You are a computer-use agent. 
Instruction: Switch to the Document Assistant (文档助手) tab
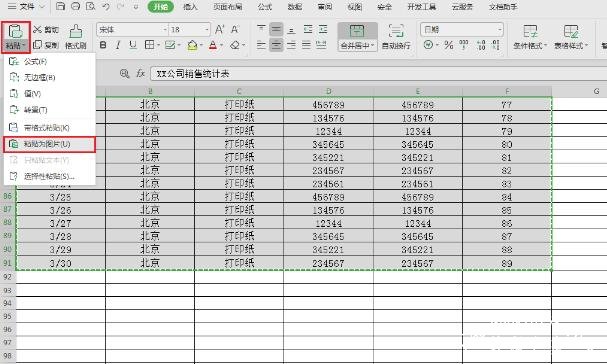tap(503, 7)
